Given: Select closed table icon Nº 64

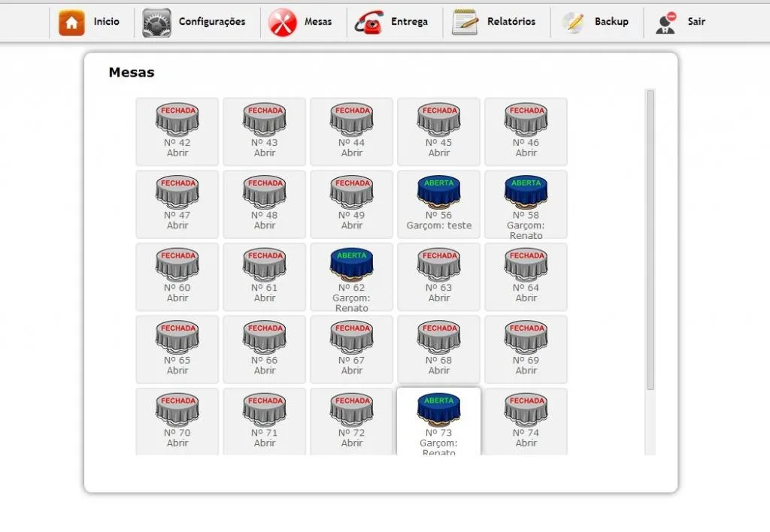Looking at the screenshot, I should [x=526, y=264].
